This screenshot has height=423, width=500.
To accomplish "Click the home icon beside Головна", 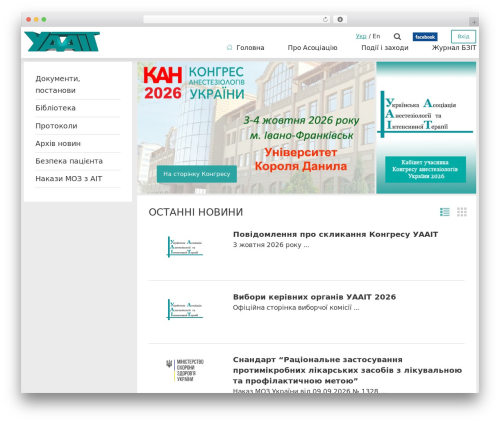I will pos(229,48).
